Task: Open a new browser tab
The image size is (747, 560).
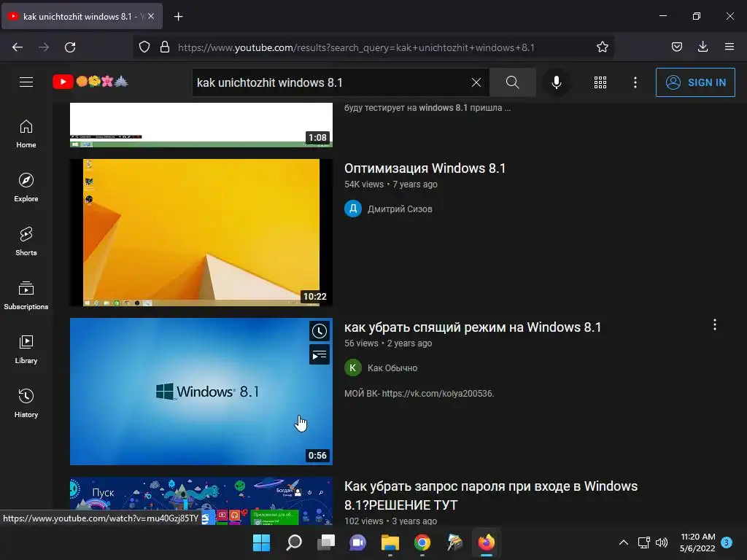Action: [178, 17]
